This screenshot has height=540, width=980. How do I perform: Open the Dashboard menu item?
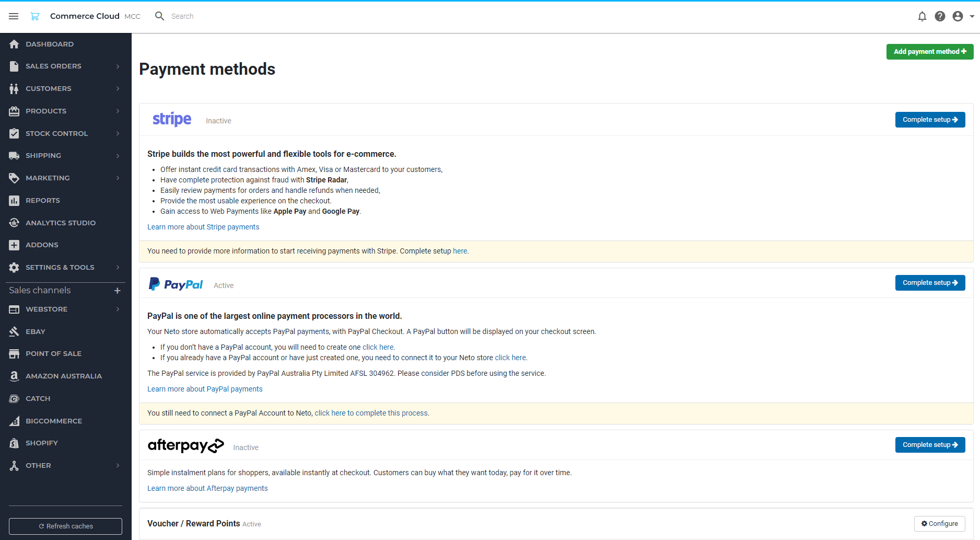(x=66, y=44)
